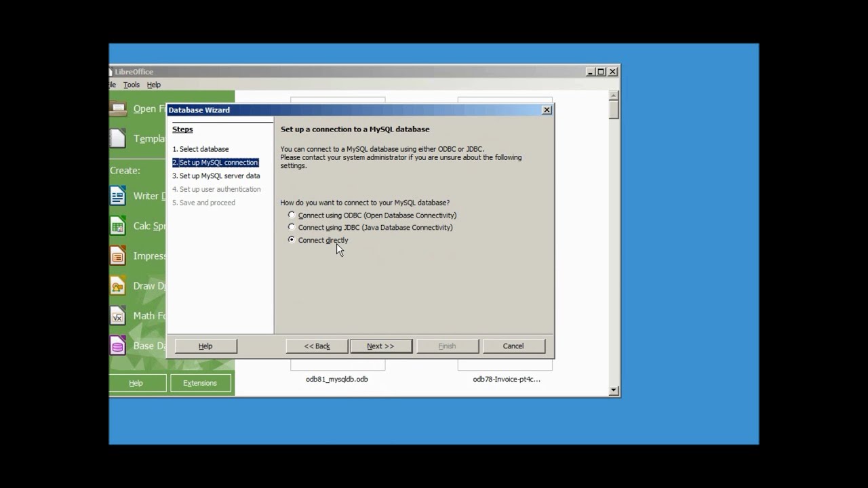Select Connect using JDBC radio button
Viewport: 868px width, 488px height.
(292, 227)
